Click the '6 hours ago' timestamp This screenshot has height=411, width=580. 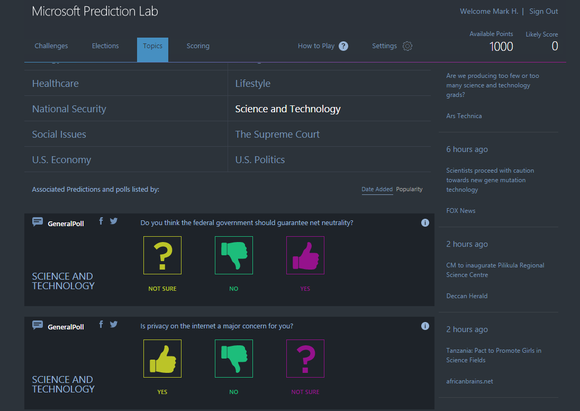(467, 149)
